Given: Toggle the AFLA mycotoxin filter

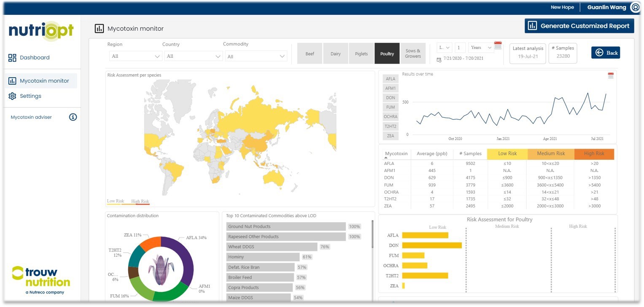Looking at the screenshot, I should pos(390,79).
